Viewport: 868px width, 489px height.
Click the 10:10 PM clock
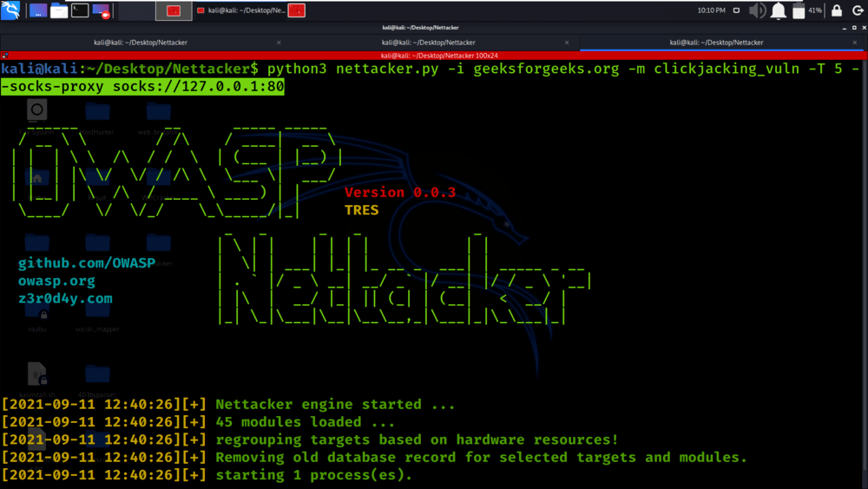tap(712, 10)
